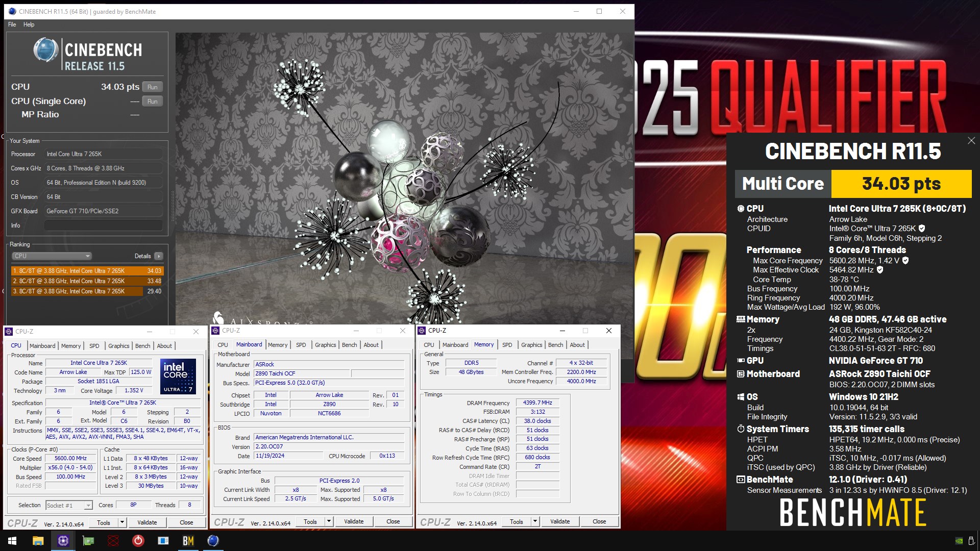Click the BenchMate section code icon
This screenshot has height=551, width=980.
tap(741, 480)
